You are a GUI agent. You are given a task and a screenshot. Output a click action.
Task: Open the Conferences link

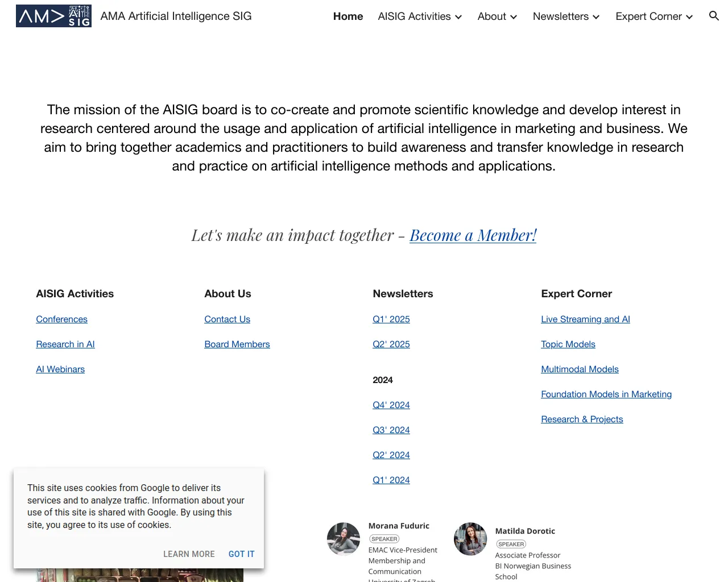[61, 319]
